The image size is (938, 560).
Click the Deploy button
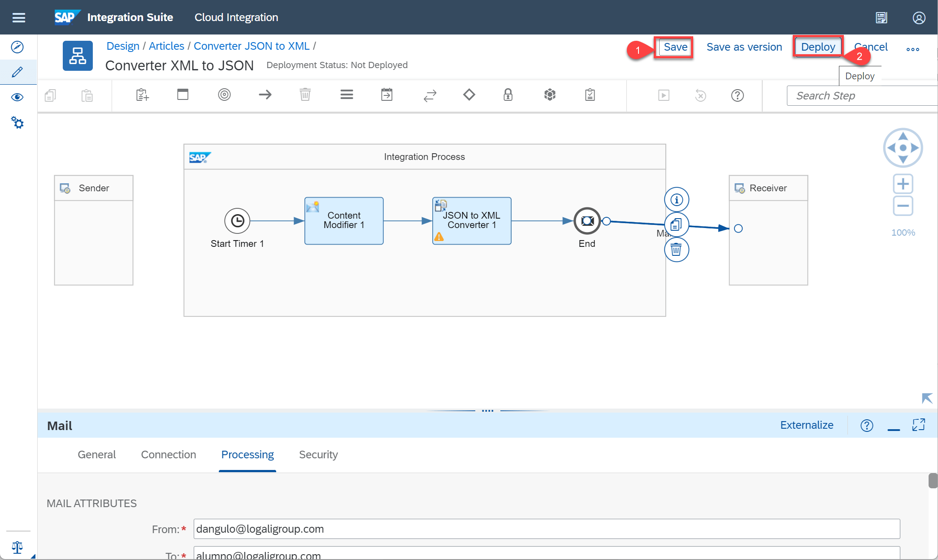click(818, 47)
